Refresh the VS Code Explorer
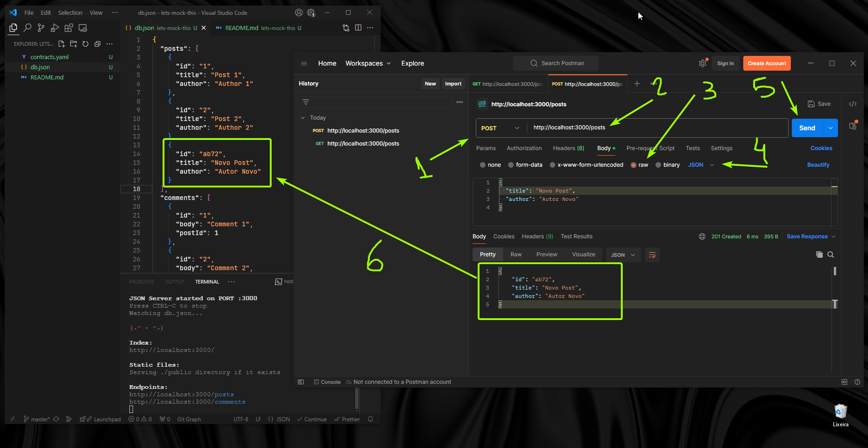The height and width of the screenshot is (448, 868). [x=85, y=44]
